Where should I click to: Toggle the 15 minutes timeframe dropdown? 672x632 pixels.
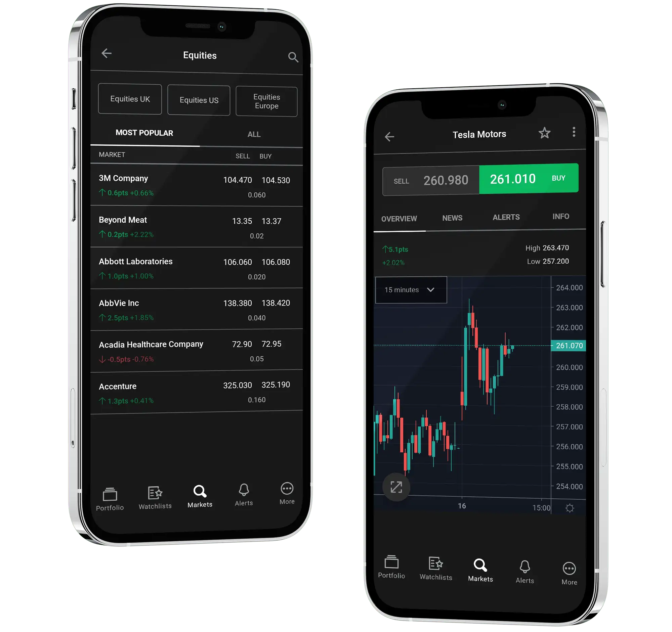click(411, 290)
